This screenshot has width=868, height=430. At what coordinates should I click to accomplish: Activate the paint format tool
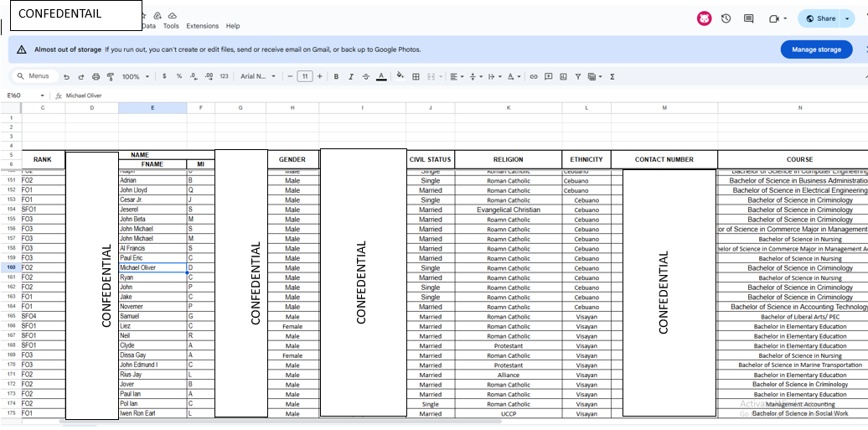(110, 77)
